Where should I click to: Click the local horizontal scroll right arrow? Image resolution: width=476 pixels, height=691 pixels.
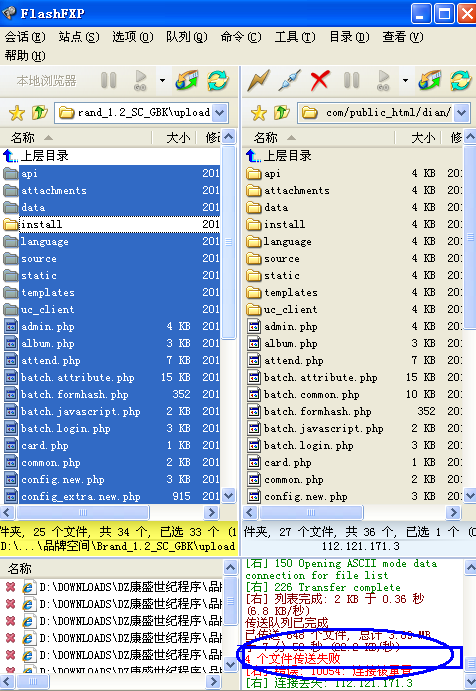(212, 513)
